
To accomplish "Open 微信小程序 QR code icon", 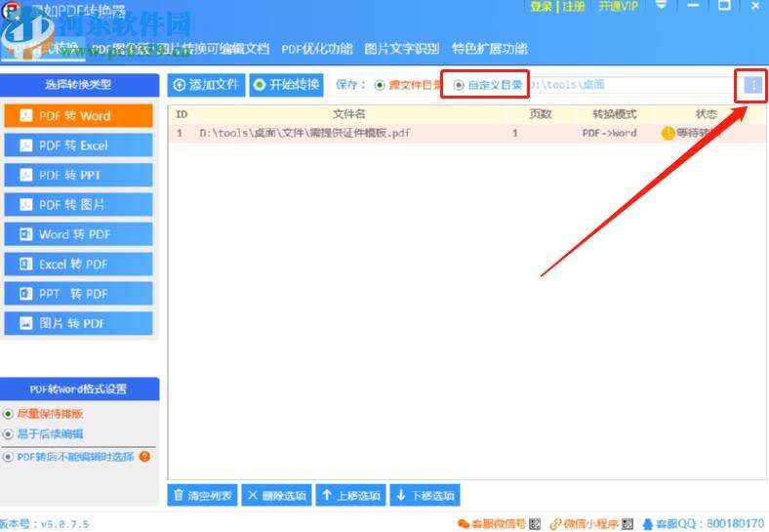I will (627, 524).
